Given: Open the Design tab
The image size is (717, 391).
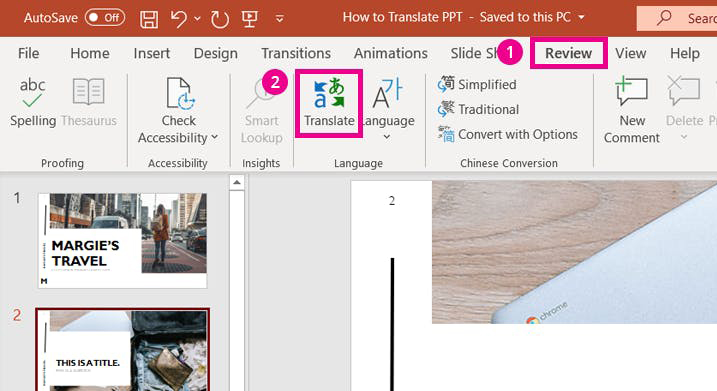Looking at the screenshot, I should tap(215, 54).
